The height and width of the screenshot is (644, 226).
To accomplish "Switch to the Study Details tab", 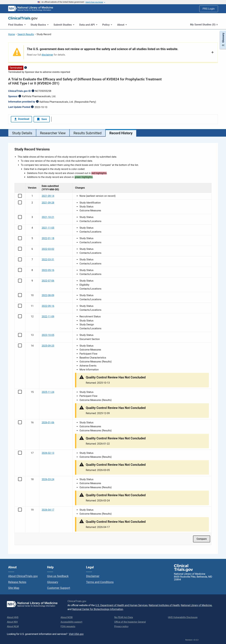I will pyautogui.click(x=22, y=133).
